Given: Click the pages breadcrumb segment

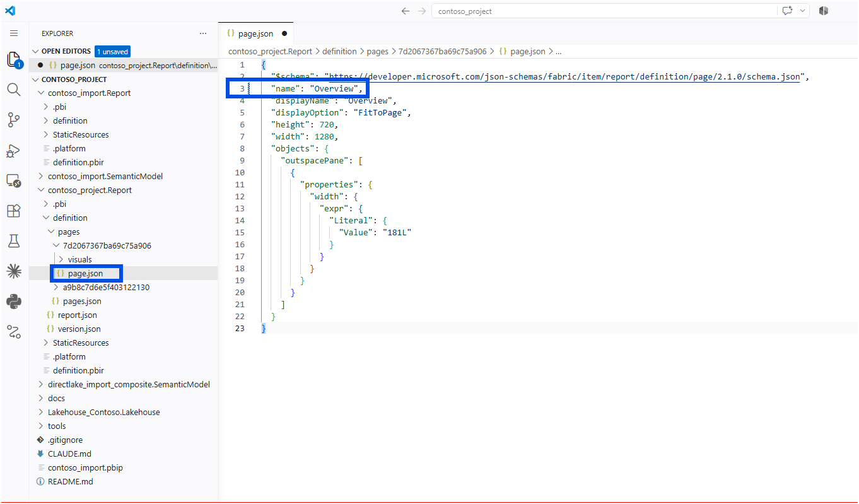Looking at the screenshot, I should pos(377,51).
